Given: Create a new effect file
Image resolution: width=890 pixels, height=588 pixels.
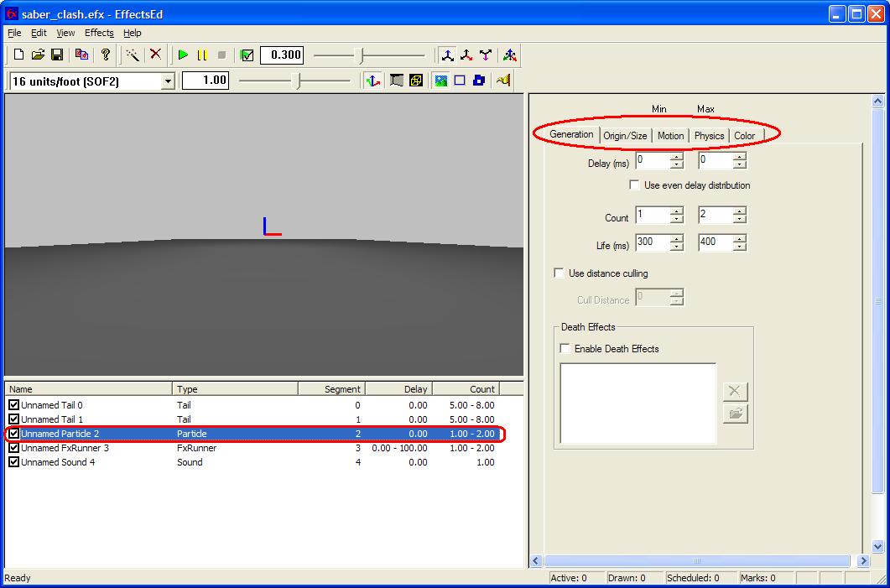Looking at the screenshot, I should coord(18,55).
